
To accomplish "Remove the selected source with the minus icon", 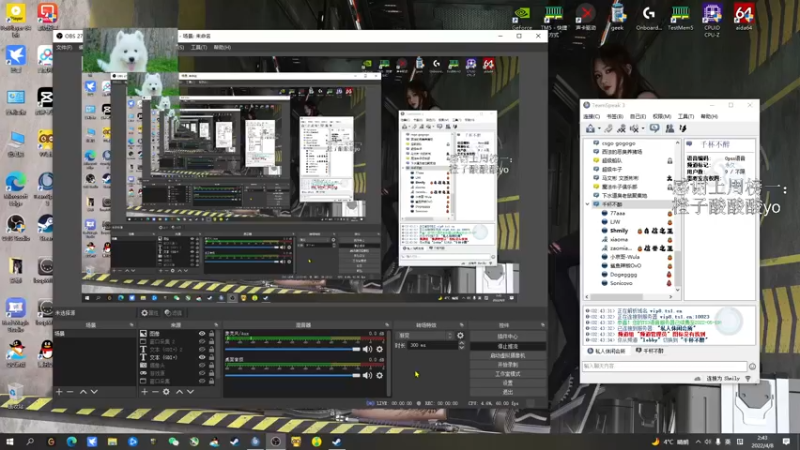I will coord(155,392).
